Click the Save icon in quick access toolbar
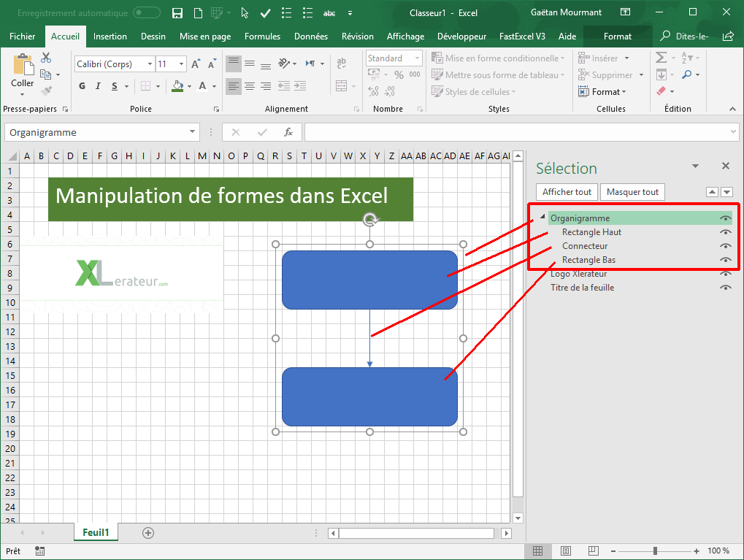 click(x=177, y=13)
